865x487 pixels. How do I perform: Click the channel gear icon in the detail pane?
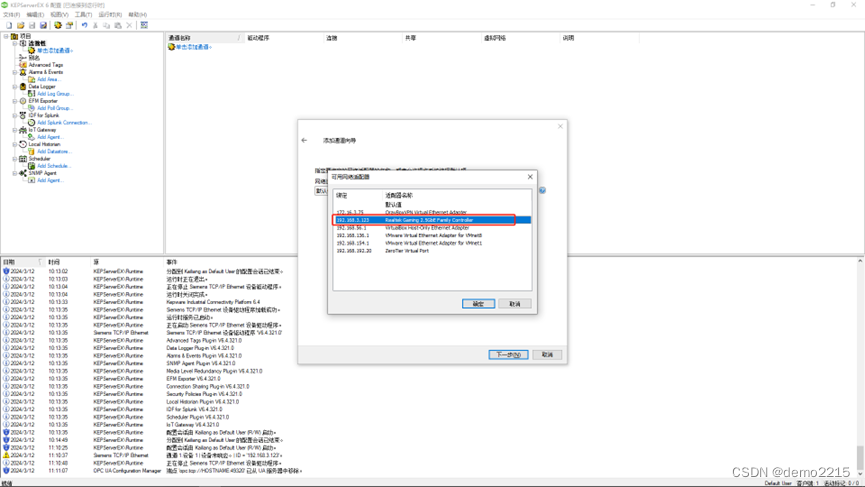pyautogui.click(x=171, y=47)
